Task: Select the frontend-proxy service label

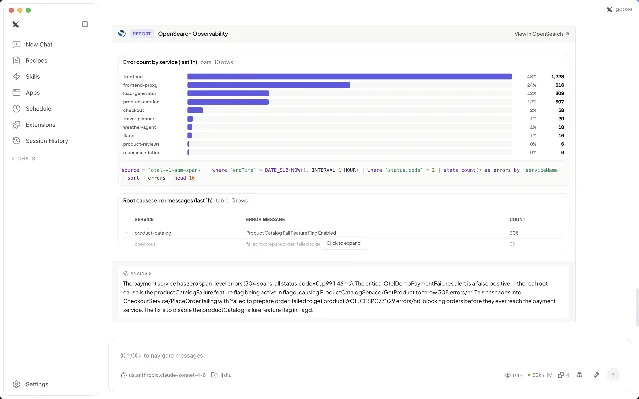Action: pos(140,85)
